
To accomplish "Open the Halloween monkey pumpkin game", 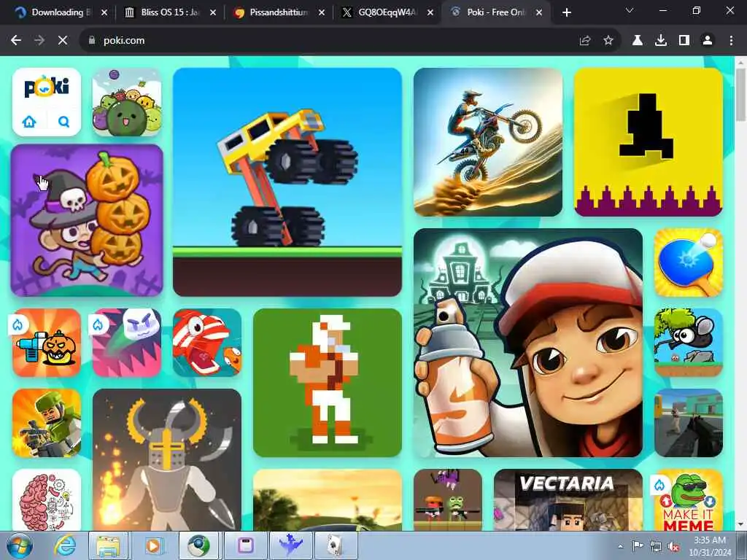I will (87, 220).
